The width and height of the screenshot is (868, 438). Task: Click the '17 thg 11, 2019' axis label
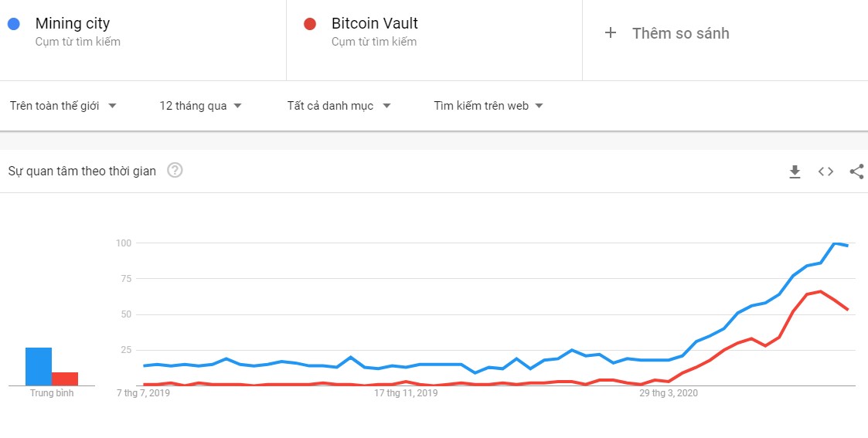406,394
